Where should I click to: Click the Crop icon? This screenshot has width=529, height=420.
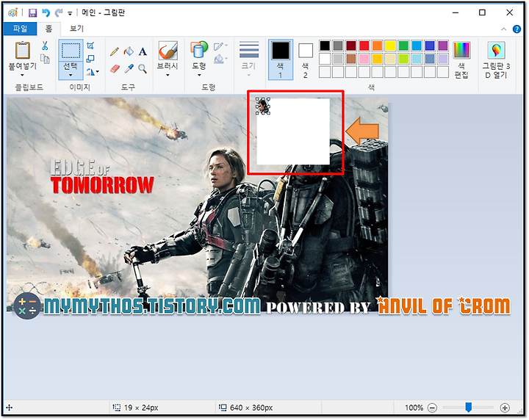90,46
